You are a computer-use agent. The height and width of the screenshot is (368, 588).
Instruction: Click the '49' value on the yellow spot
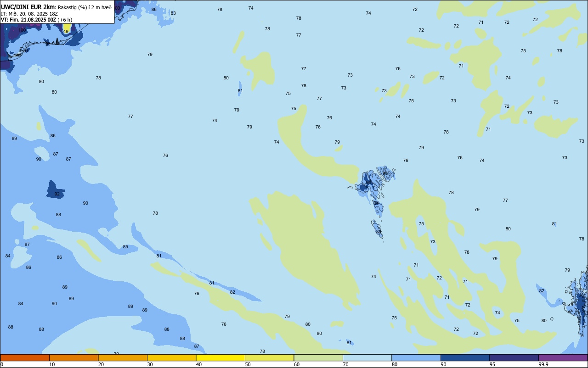pos(66,31)
